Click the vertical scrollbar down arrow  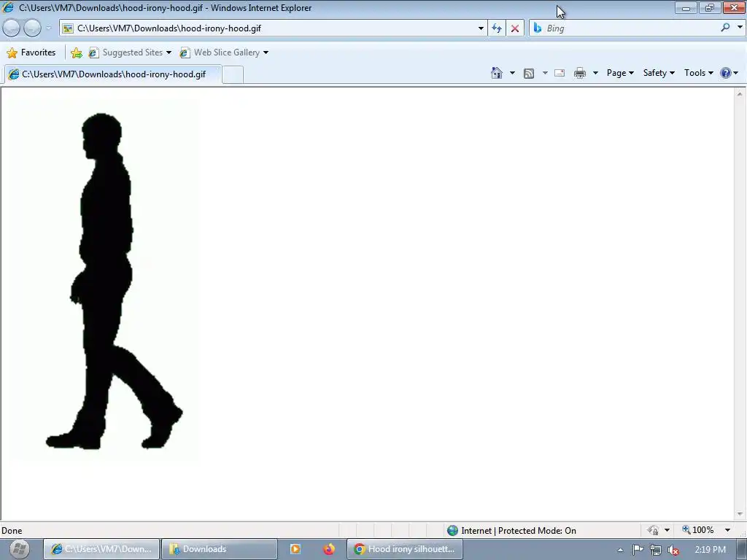tap(740, 514)
